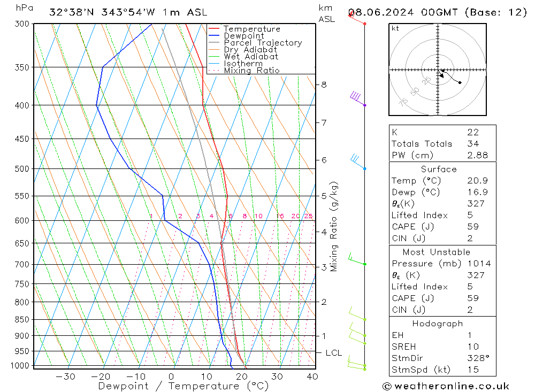535x392 pixels.
Task: Click the purple wind barb at 400 hPa
Action: (x=358, y=98)
